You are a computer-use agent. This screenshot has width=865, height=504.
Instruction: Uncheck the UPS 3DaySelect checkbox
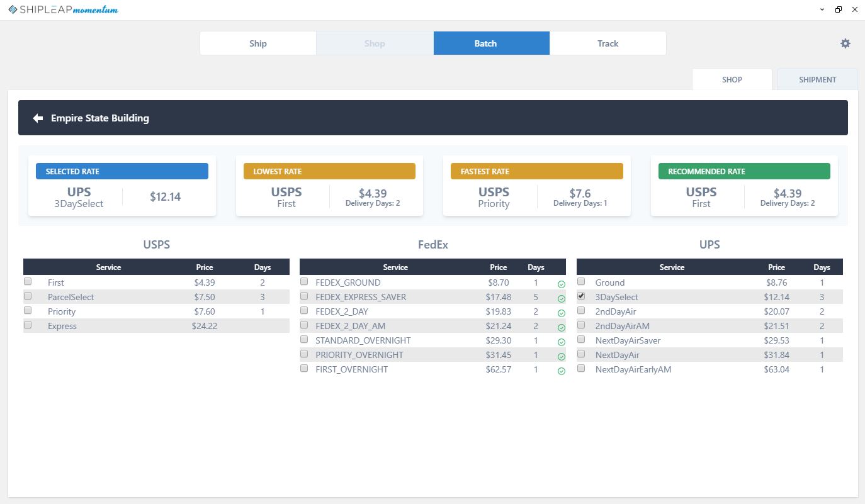[581, 296]
